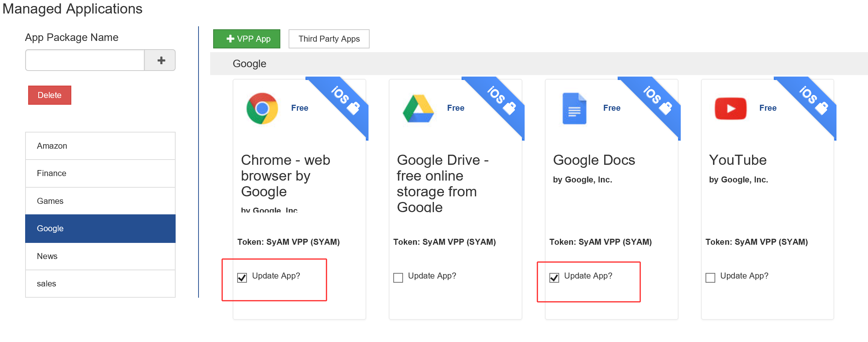Click the Google Drive app icon
The height and width of the screenshot is (342, 868).
tap(418, 108)
